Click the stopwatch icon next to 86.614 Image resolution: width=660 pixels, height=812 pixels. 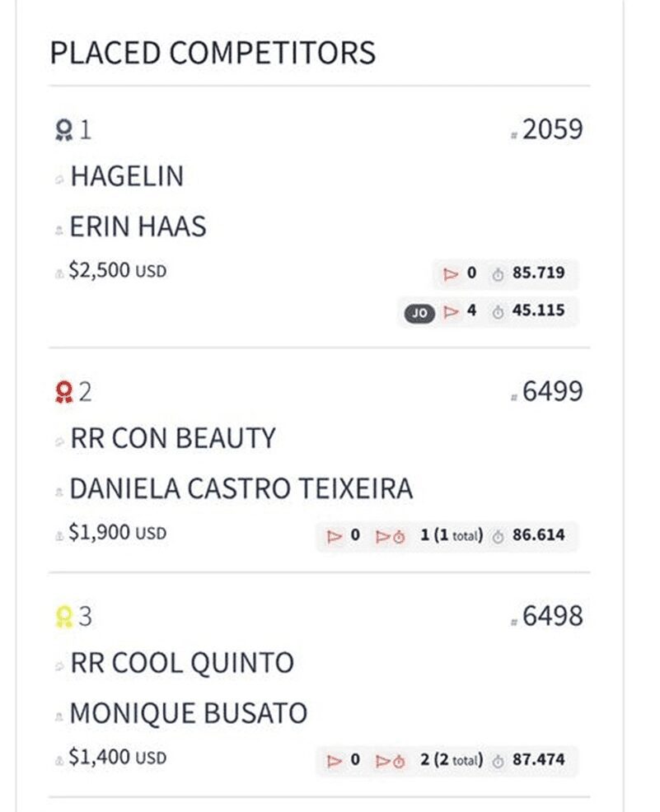coord(498,536)
